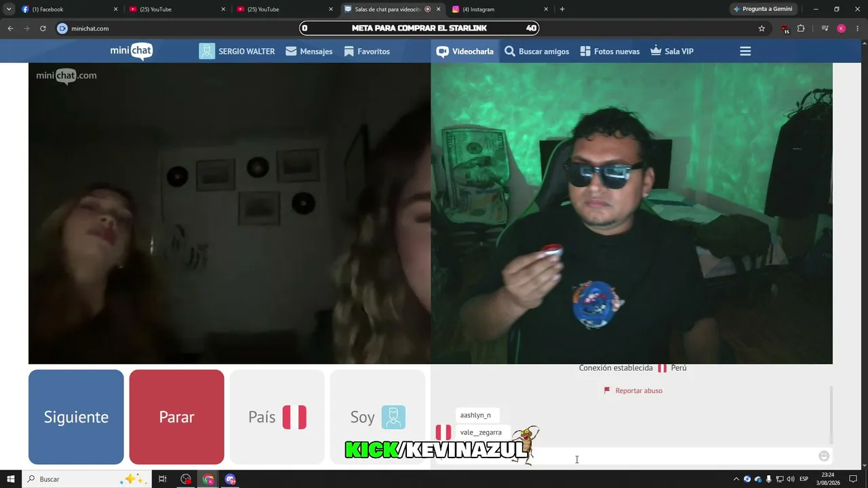Reload the minichat page

(x=43, y=28)
